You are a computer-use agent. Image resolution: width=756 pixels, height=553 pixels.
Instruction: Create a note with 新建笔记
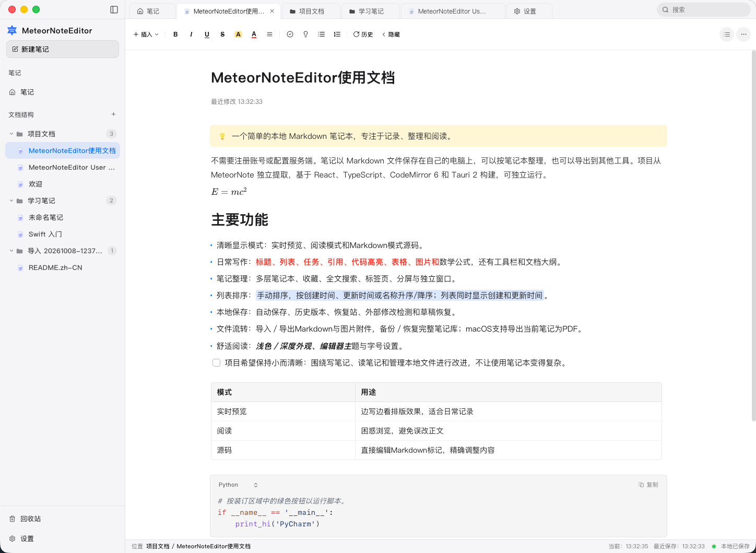pos(63,49)
